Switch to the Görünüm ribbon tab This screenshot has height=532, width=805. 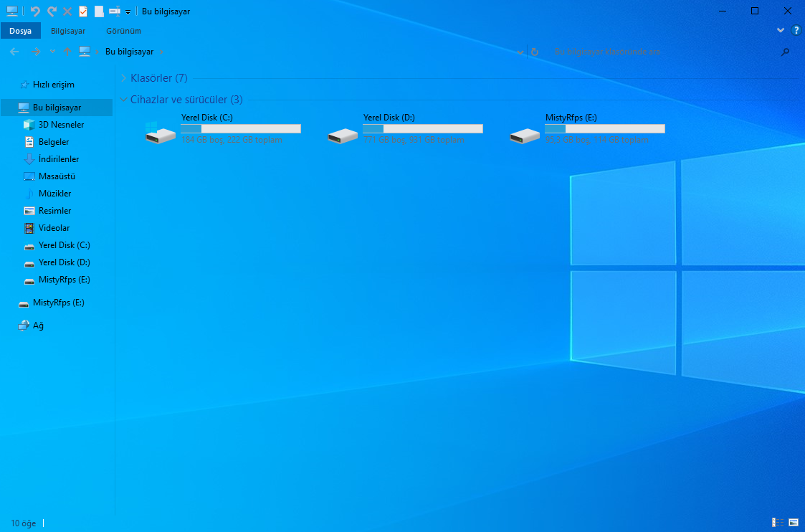click(x=124, y=31)
